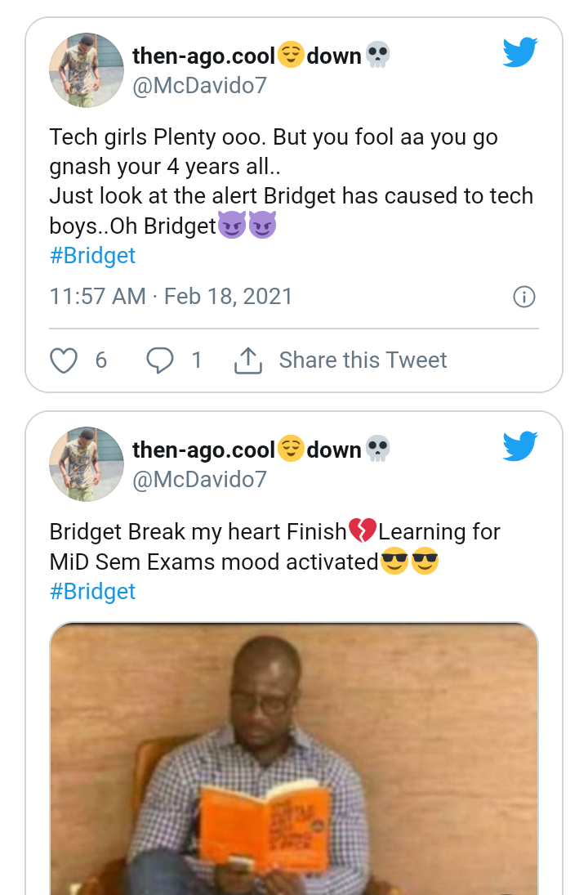Open #Bridget hashtag in the first tweet

coord(92,255)
